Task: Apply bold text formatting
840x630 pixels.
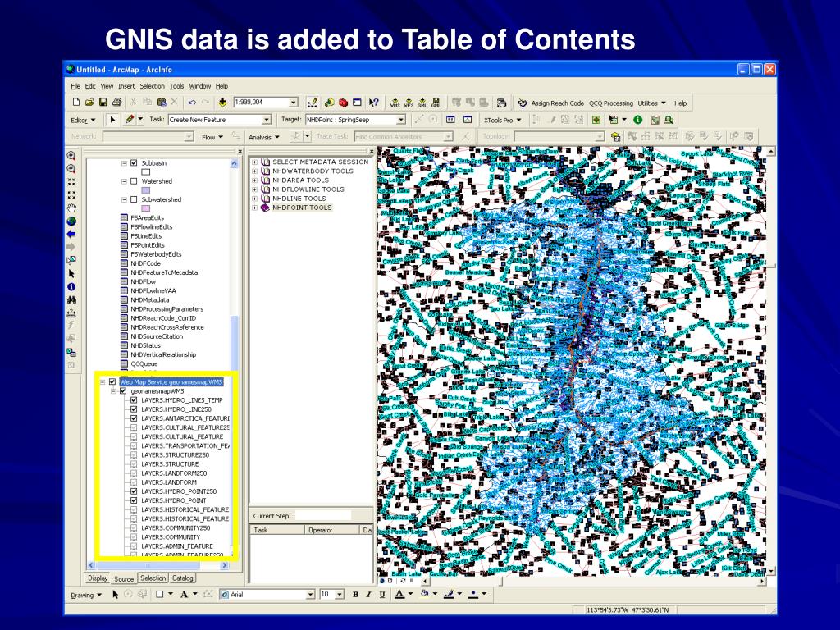Action: (x=355, y=595)
